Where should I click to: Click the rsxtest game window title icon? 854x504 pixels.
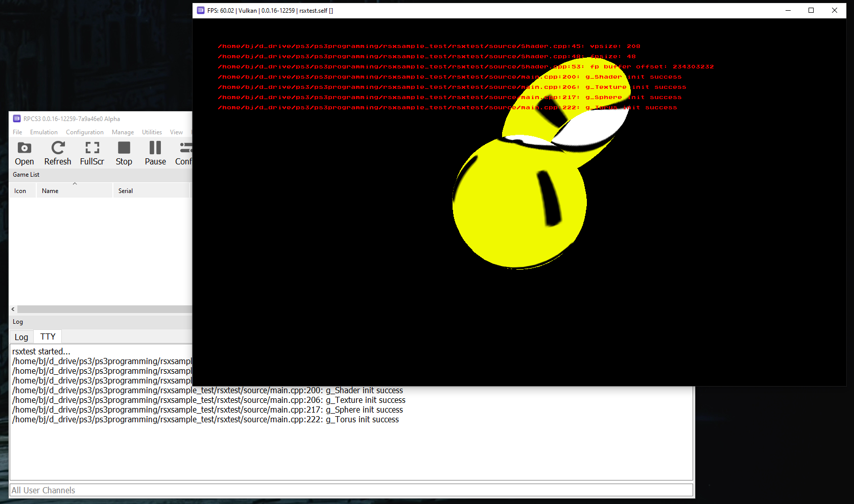point(201,10)
